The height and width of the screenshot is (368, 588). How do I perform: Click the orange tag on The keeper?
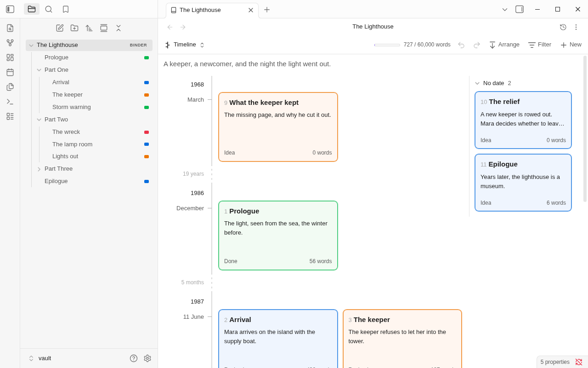(147, 95)
